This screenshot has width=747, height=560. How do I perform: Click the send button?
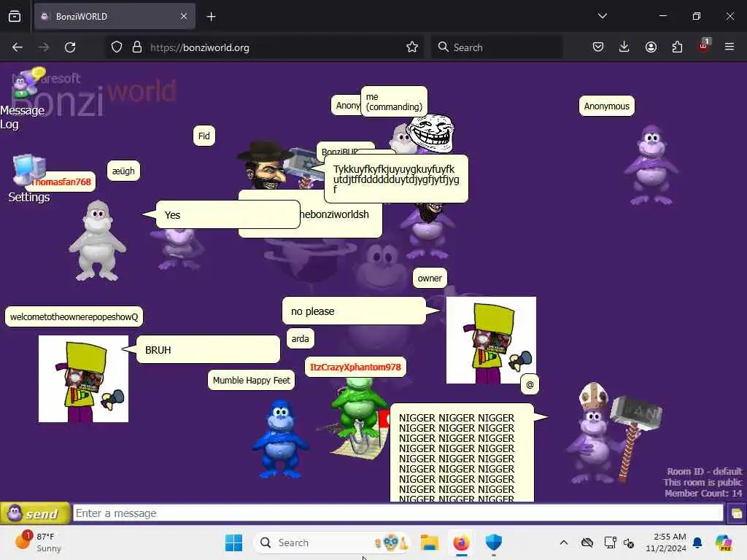coord(36,513)
